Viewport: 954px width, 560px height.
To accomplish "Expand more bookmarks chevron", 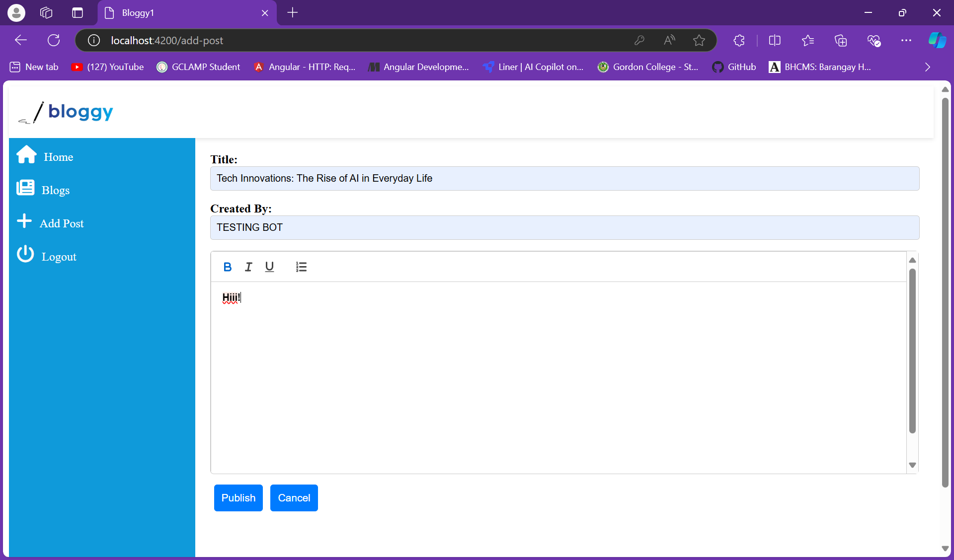I will pos(927,67).
